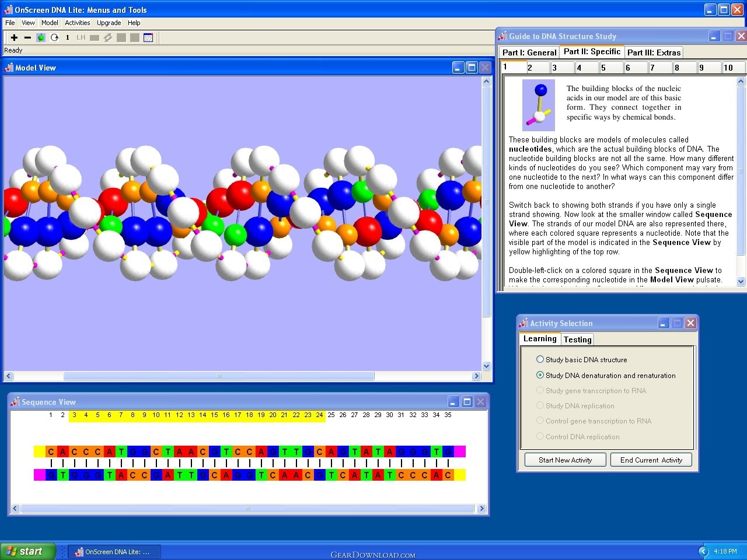Switch to Part I: General tab

(x=529, y=52)
